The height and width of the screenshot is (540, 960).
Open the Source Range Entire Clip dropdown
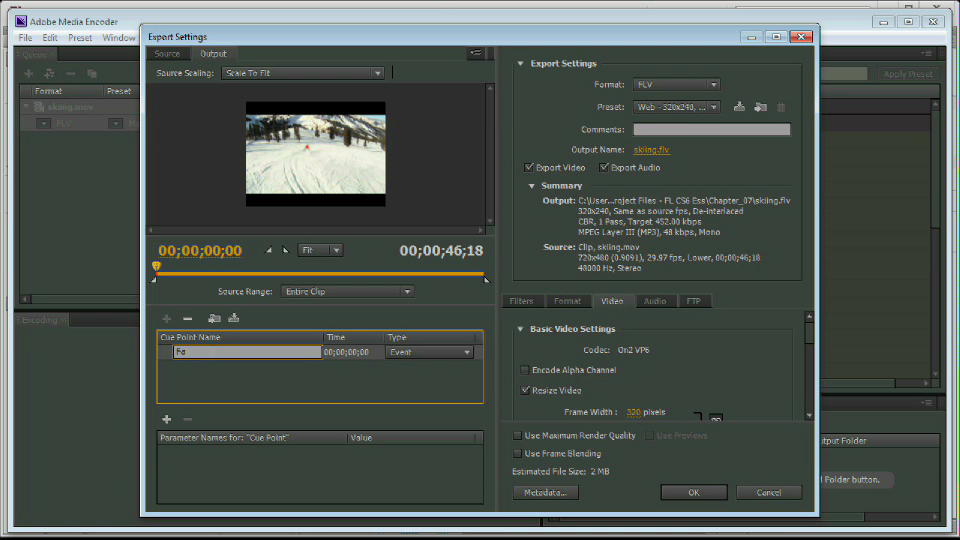pos(347,291)
